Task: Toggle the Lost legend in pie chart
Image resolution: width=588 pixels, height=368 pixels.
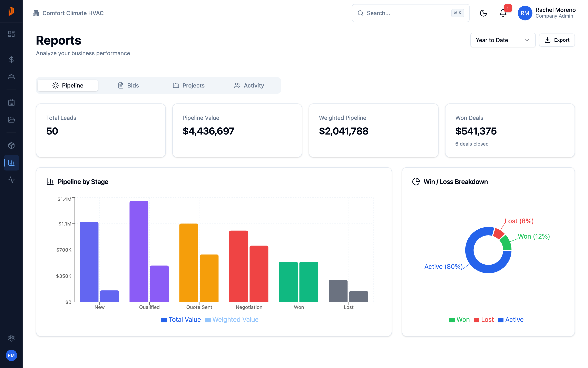Action: pyautogui.click(x=483, y=320)
